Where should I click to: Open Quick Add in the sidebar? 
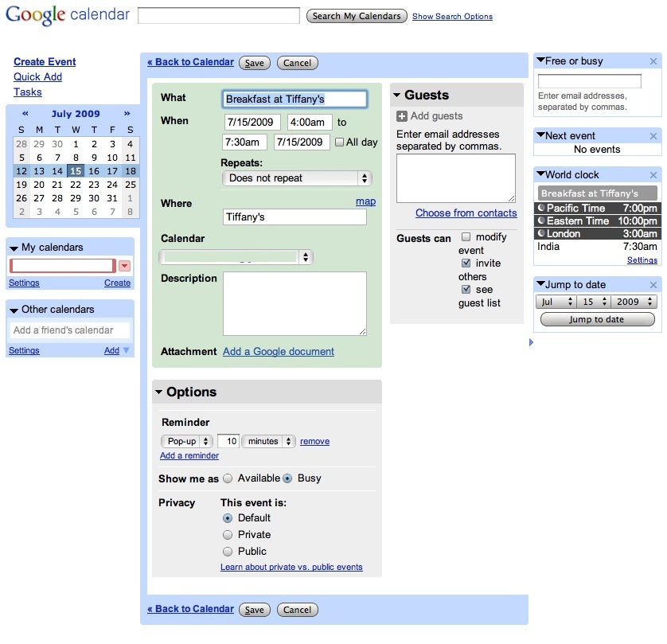click(39, 78)
